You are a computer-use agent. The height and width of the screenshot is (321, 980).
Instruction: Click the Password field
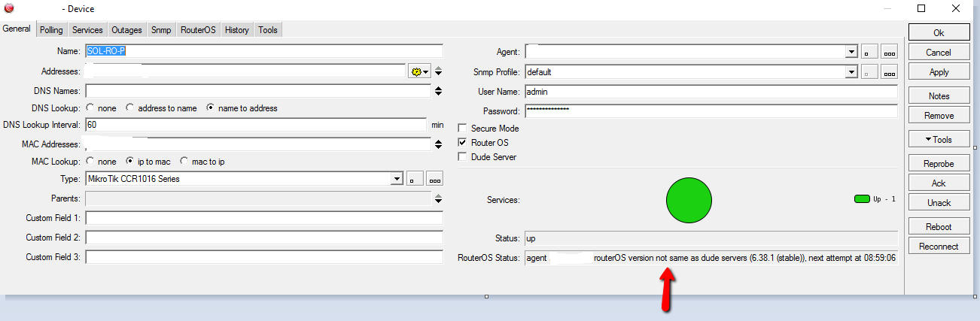pyautogui.click(x=711, y=111)
